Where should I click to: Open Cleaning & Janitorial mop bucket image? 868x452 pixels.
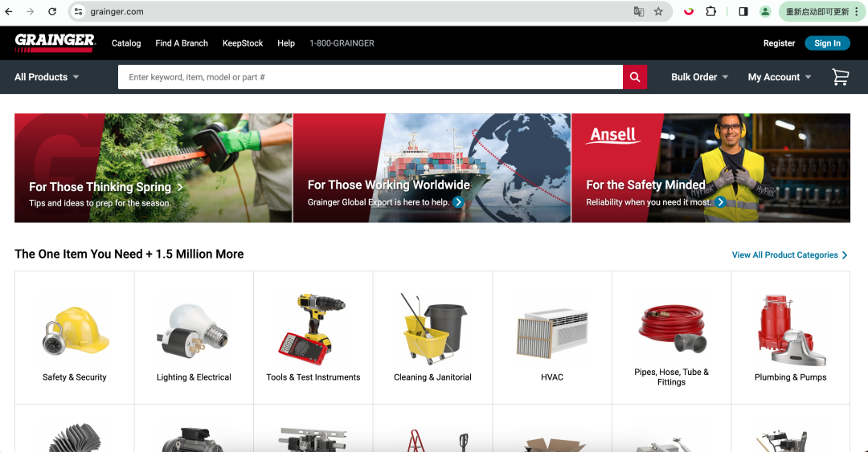click(x=433, y=328)
